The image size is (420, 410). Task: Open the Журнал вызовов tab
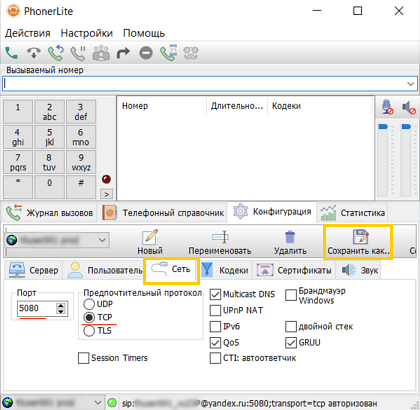tap(50, 213)
